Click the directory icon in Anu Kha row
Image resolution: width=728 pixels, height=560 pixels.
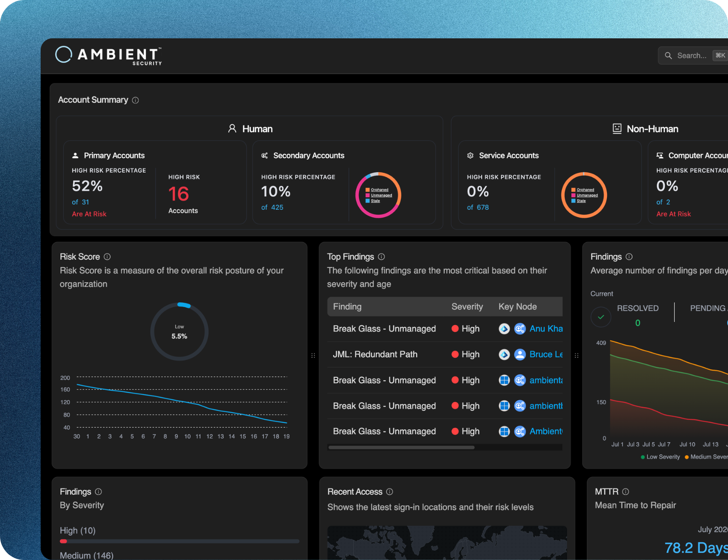(504, 329)
